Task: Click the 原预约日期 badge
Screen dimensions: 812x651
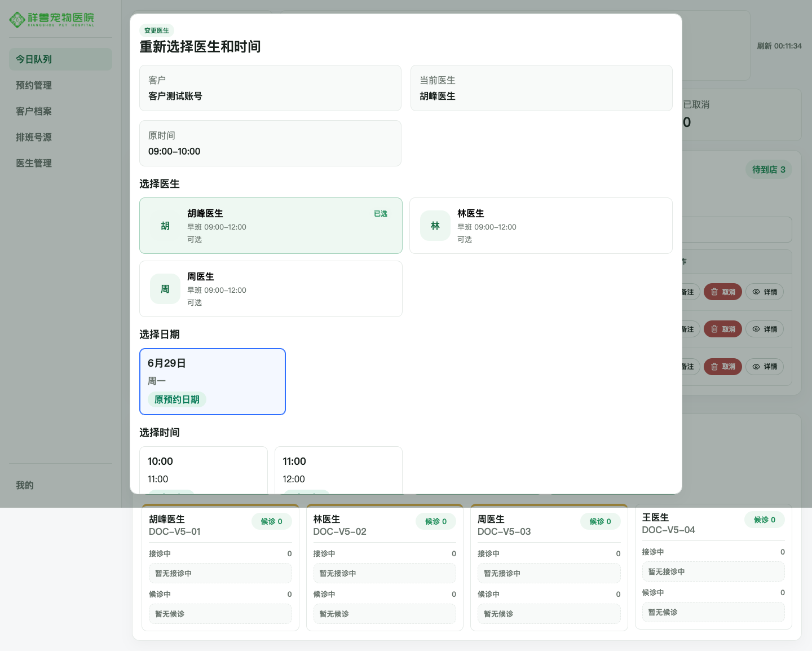Action: click(x=177, y=399)
